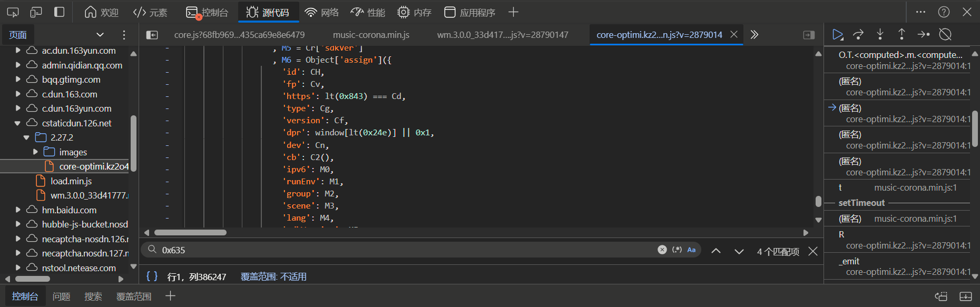Switch to the 网络 (Network) tab
This screenshot has width=980, height=307.
pos(321,12)
